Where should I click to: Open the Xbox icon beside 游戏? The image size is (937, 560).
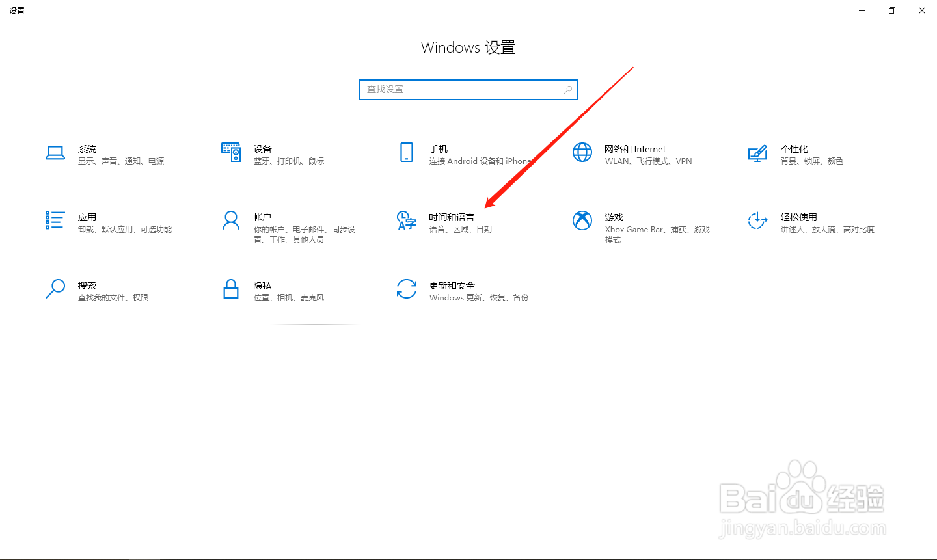point(582,220)
